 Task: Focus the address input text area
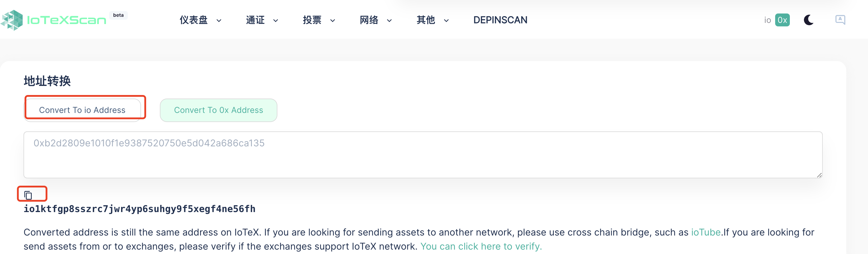(423, 155)
